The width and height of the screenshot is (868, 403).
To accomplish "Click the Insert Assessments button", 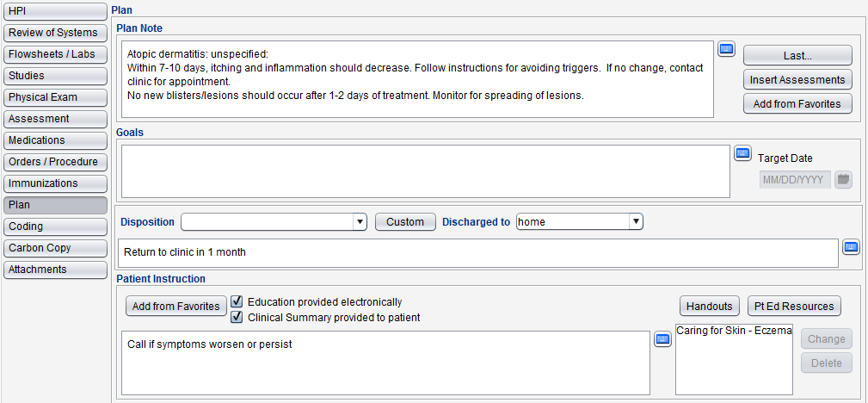I will (797, 80).
